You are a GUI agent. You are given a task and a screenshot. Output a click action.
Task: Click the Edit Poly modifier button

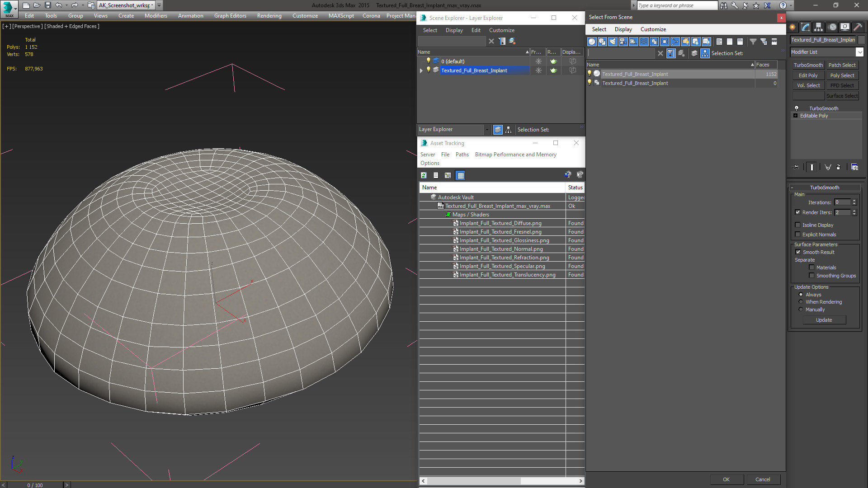808,75
